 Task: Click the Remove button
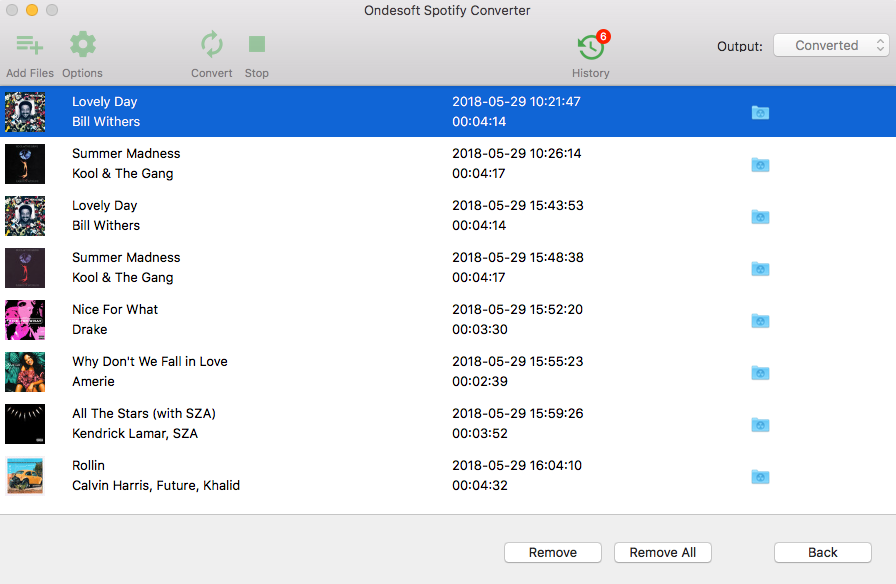pyautogui.click(x=553, y=553)
